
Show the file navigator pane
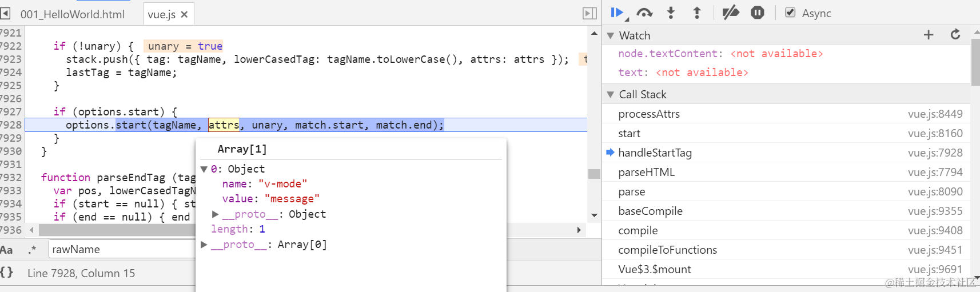pyautogui.click(x=5, y=13)
